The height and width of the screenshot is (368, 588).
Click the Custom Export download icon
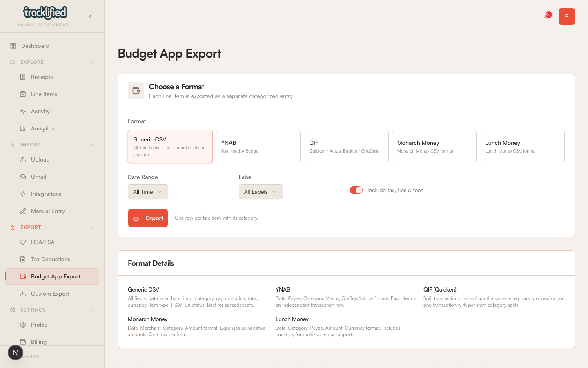pyautogui.click(x=23, y=294)
